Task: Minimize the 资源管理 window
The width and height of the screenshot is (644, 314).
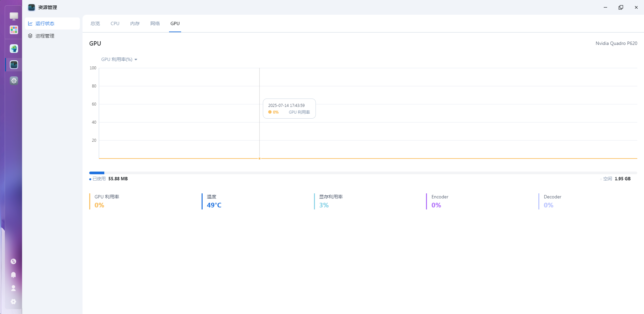Action: pos(605,7)
